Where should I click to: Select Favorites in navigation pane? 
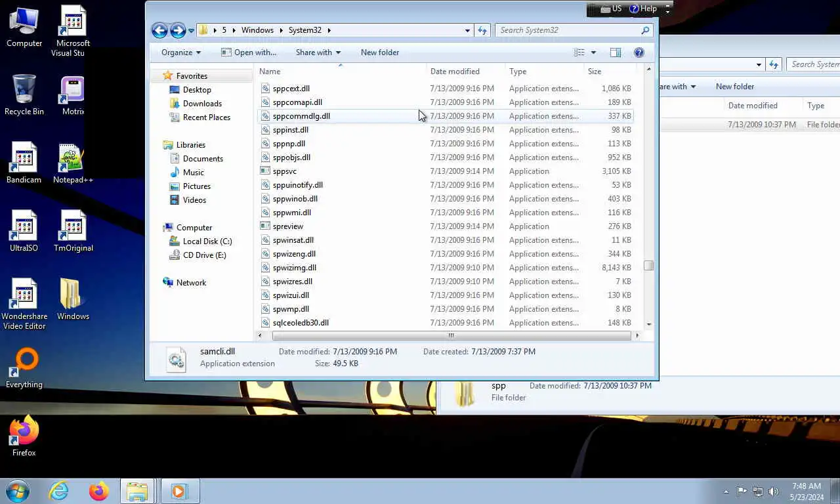pyautogui.click(x=192, y=76)
